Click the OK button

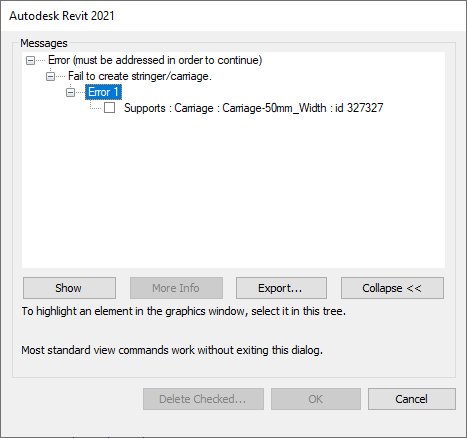[316, 399]
